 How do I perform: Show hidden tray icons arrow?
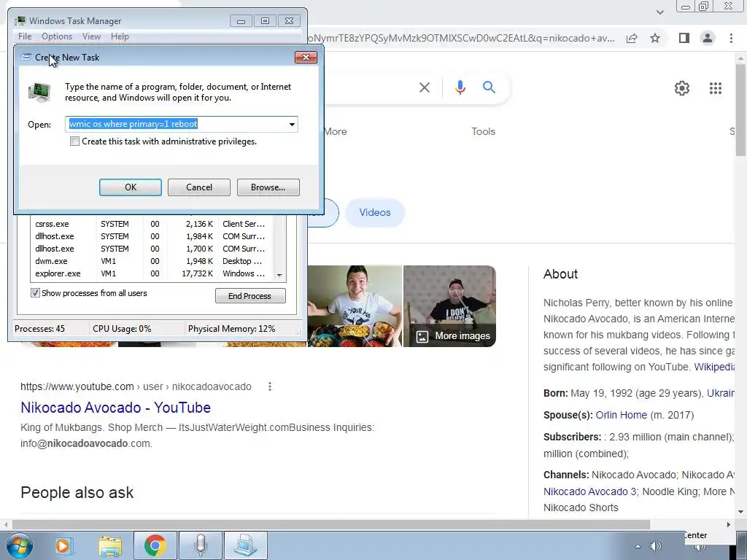point(638,546)
